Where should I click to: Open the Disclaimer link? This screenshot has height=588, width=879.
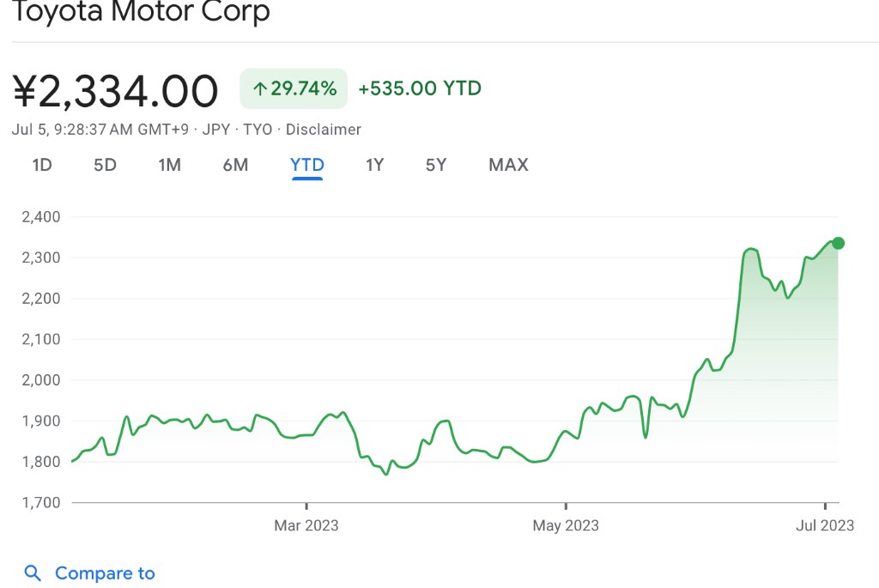coord(324,130)
